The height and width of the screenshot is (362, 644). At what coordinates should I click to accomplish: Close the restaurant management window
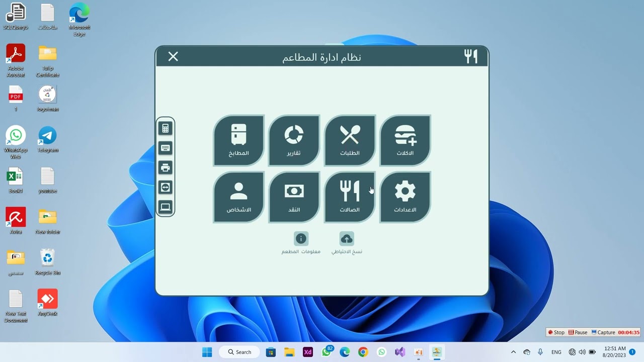pos(173,56)
